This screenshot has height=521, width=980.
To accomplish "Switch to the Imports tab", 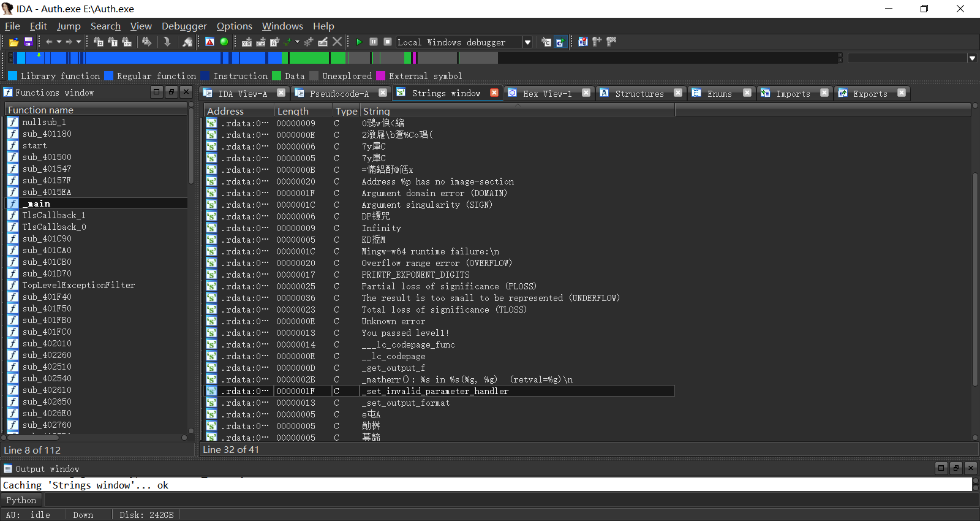I will (793, 93).
